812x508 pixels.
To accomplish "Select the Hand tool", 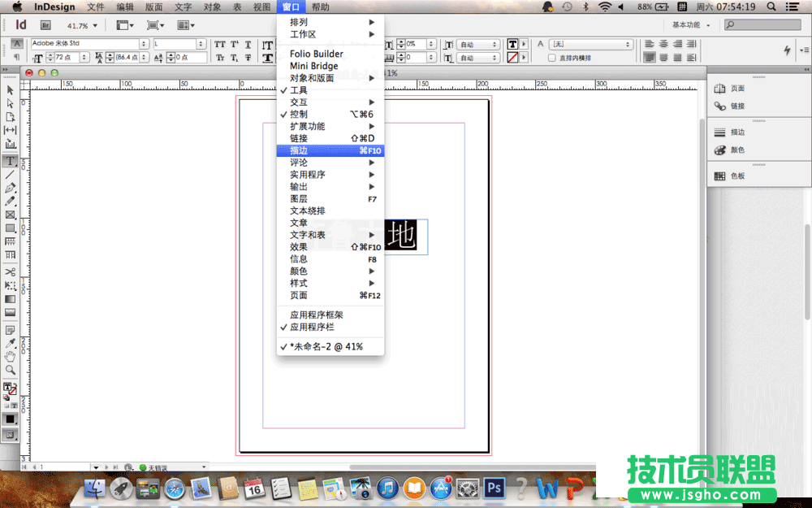I will tap(10, 356).
